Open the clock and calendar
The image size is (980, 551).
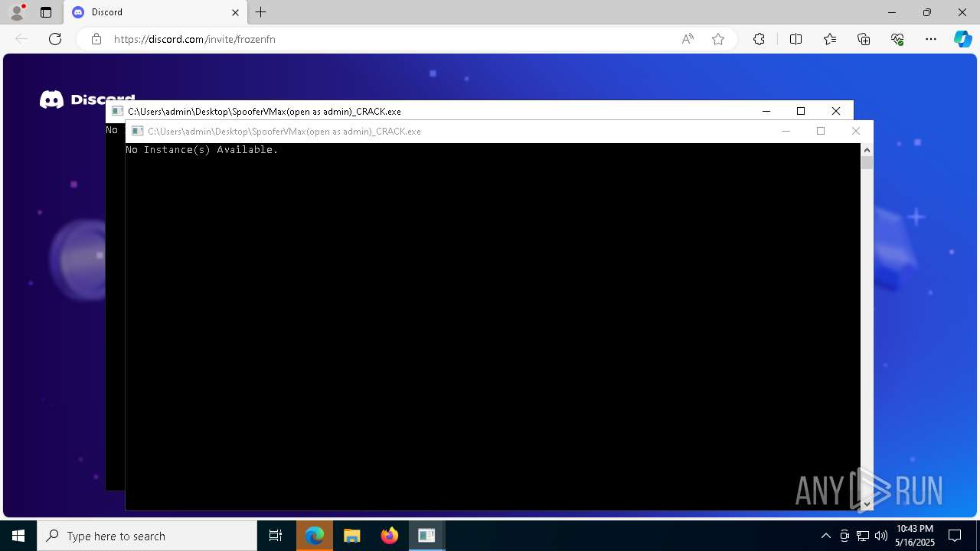click(915, 536)
